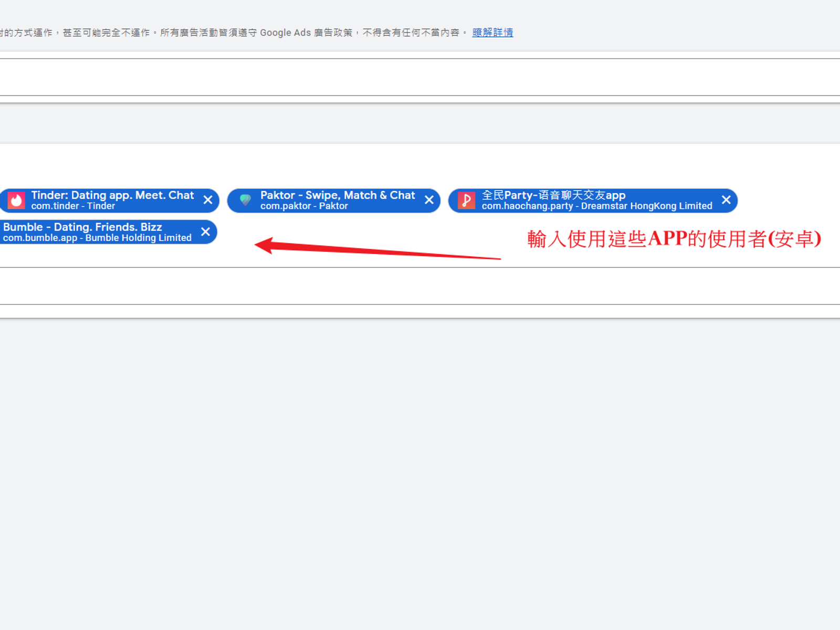
Task: Select the Bumble - Dating. Friends. Bizz chip
Action: 108,232
